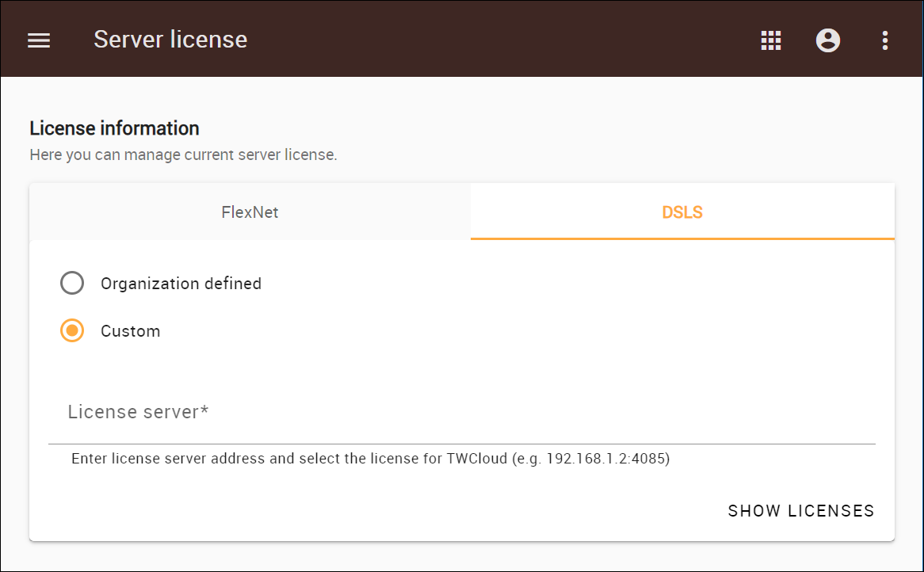Click the 'manage current server license' description
This screenshot has width=924, height=572.
coord(183,154)
